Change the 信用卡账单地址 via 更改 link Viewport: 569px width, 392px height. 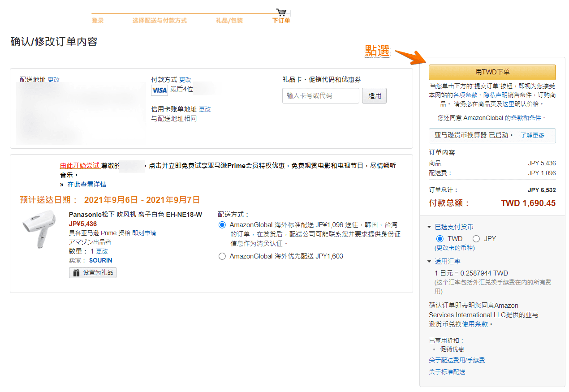coord(205,109)
